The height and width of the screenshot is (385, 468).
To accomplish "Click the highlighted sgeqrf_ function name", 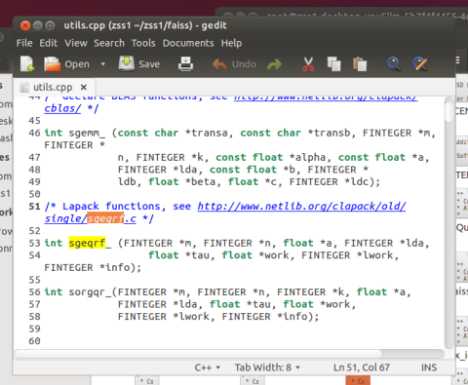I will pos(90,243).
